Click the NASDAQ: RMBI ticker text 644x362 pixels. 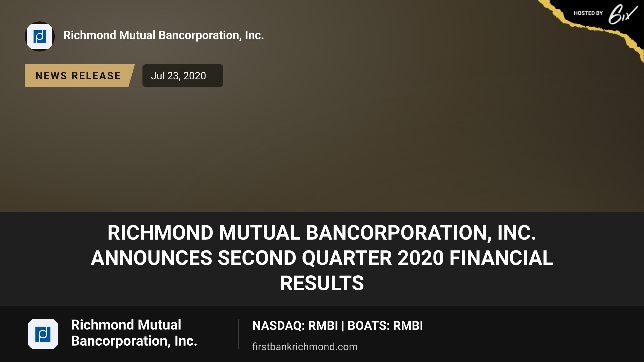click(x=295, y=326)
